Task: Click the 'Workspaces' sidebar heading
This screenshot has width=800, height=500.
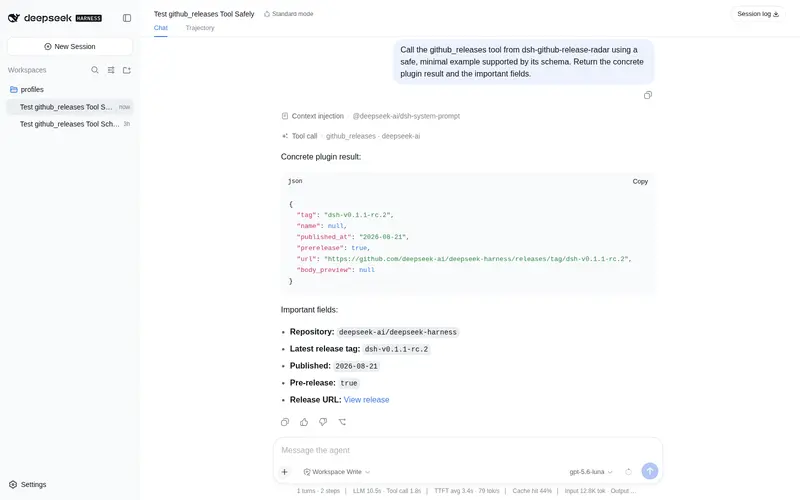Action: click(27, 70)
